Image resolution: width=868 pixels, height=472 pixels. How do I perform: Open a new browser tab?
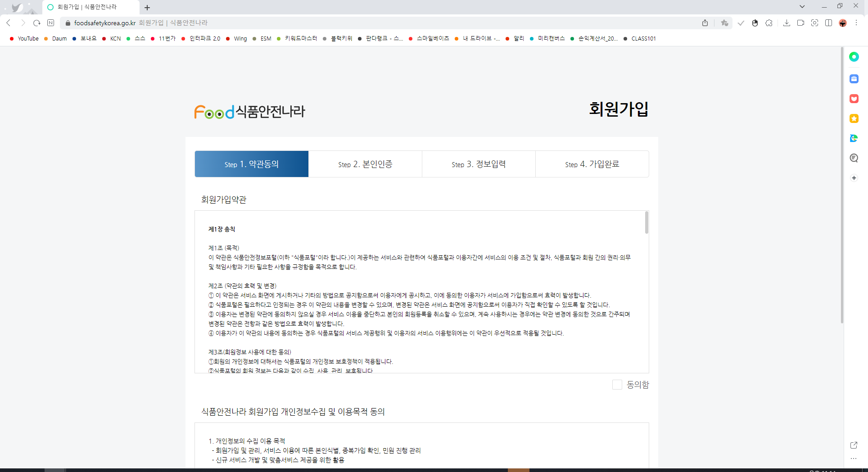tap(147, 7)
